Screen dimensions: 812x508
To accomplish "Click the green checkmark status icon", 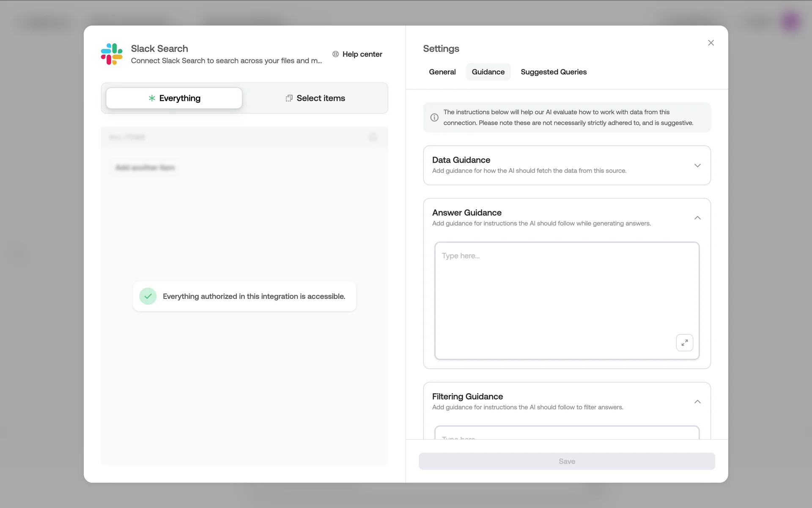I will (x=148, y=296).
